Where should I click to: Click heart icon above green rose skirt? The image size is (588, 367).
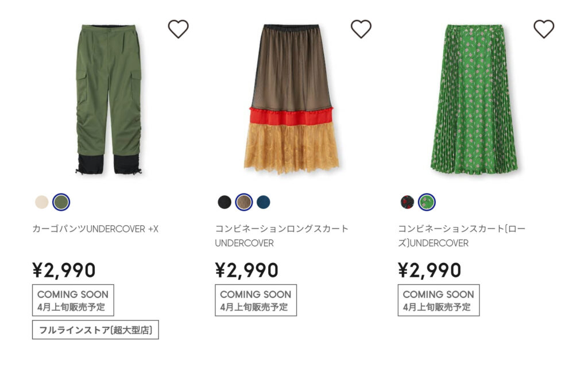pos(544,29)
